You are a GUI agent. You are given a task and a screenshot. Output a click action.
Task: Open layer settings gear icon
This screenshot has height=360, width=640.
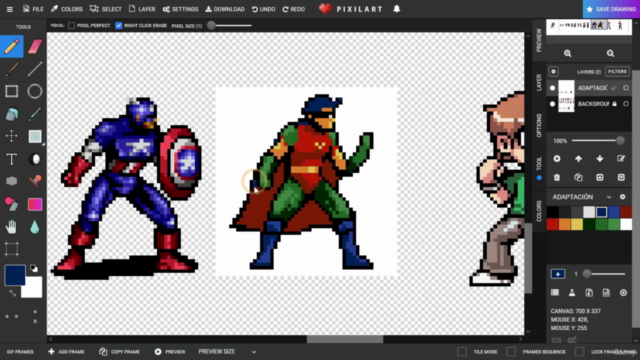pyautogui.click(x=553, y=71)
